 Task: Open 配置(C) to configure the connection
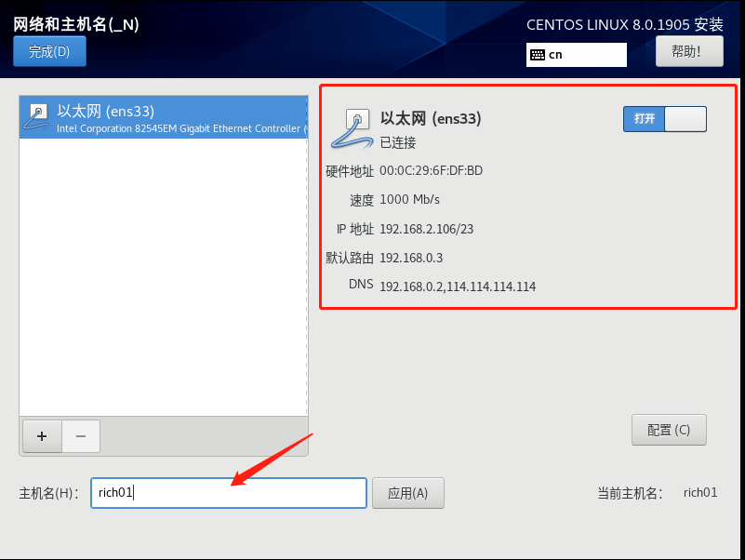[669, 430]
